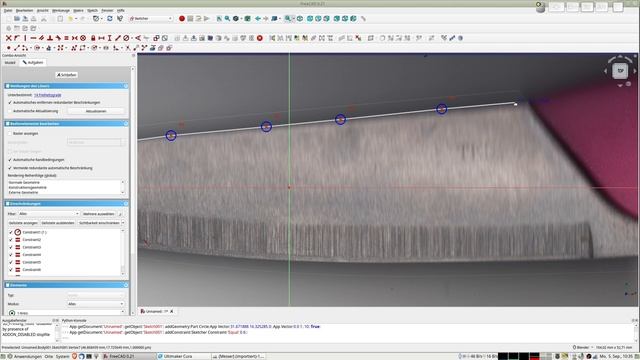
Task: Open the Bearbeiten menu
Action: [x=24, y=10]
